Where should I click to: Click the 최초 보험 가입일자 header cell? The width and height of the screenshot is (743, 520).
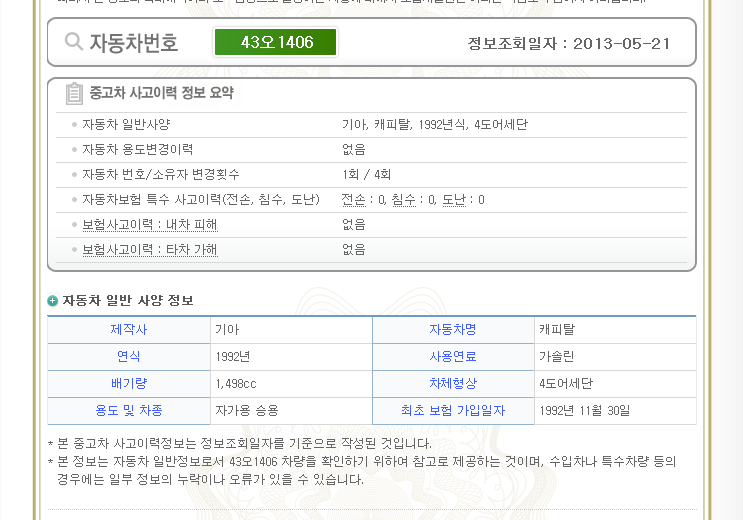453,411
